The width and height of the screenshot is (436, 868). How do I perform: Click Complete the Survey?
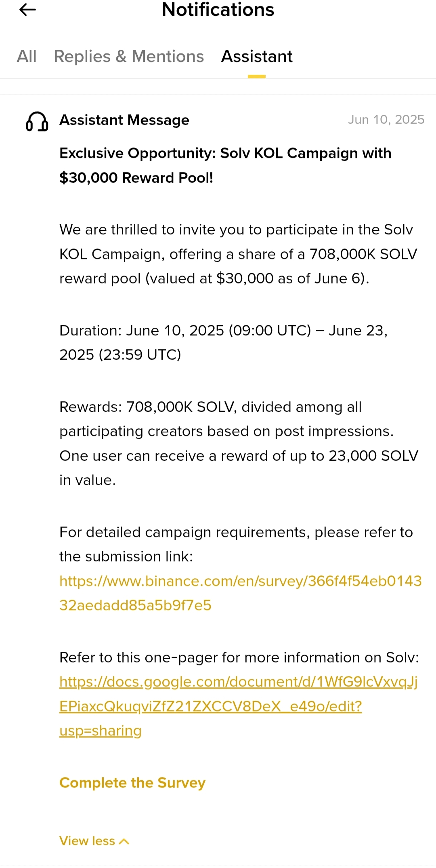(132, 783)
